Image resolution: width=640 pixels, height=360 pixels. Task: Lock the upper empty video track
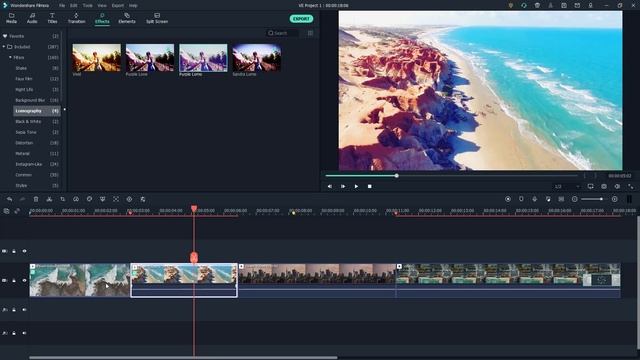pos(14,251)
